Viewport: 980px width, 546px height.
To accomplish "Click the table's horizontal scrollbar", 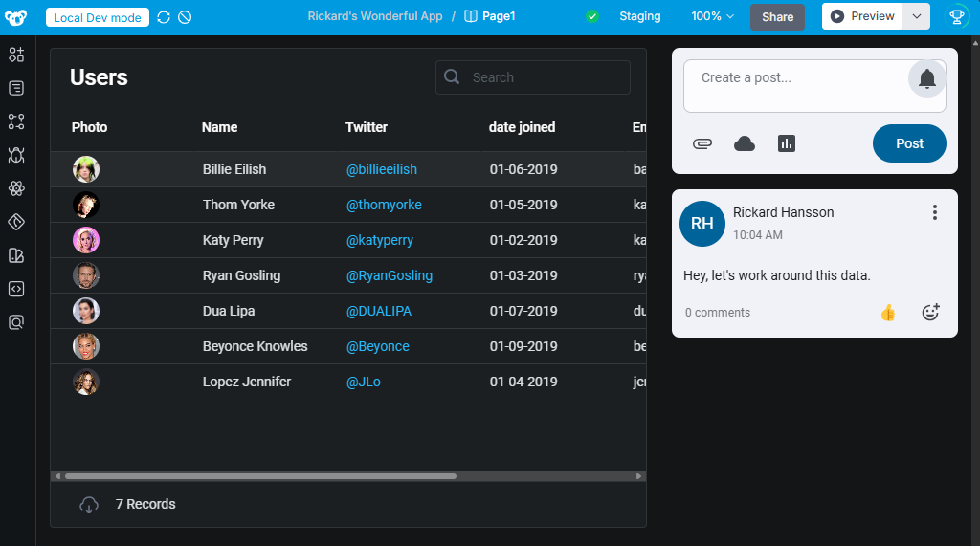I will [x=260, y=476].
